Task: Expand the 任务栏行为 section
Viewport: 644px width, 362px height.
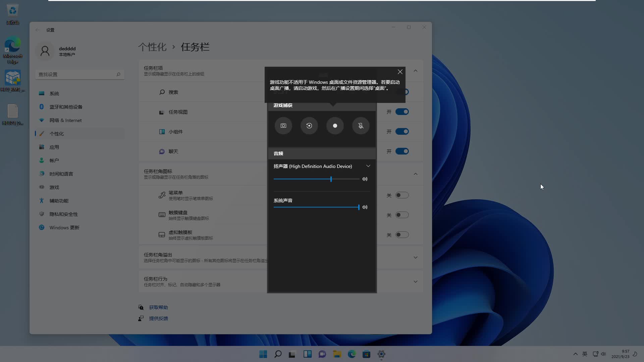Action: coord(416,282)
